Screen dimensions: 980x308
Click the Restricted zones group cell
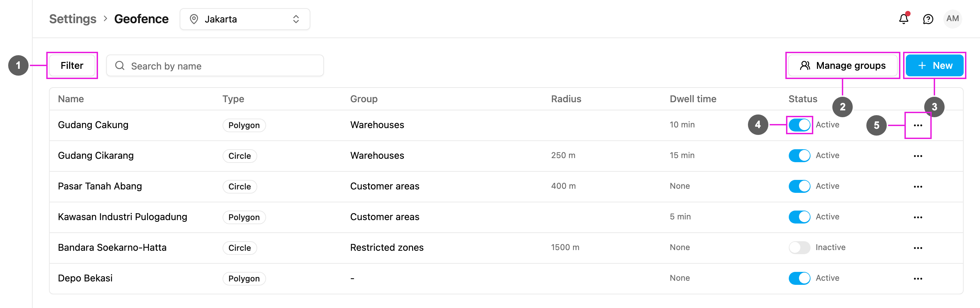tap(387, 247)
